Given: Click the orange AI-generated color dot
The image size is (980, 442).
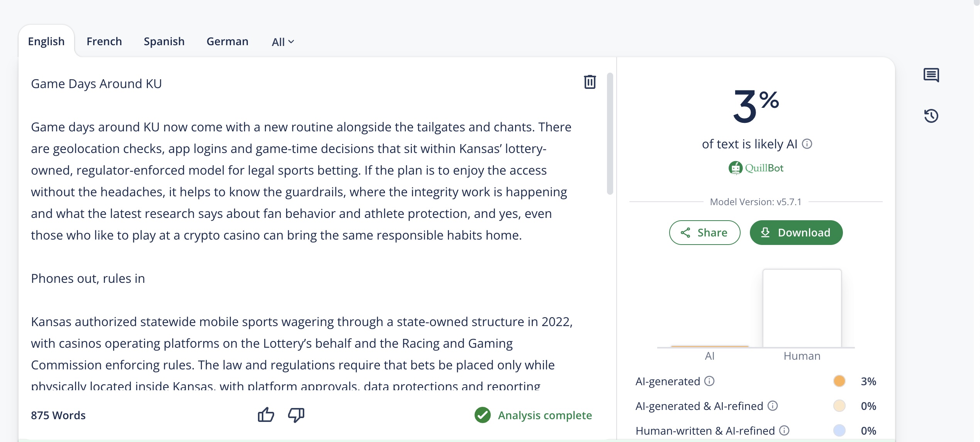Looking at the screenshot, I should point(839,381).
